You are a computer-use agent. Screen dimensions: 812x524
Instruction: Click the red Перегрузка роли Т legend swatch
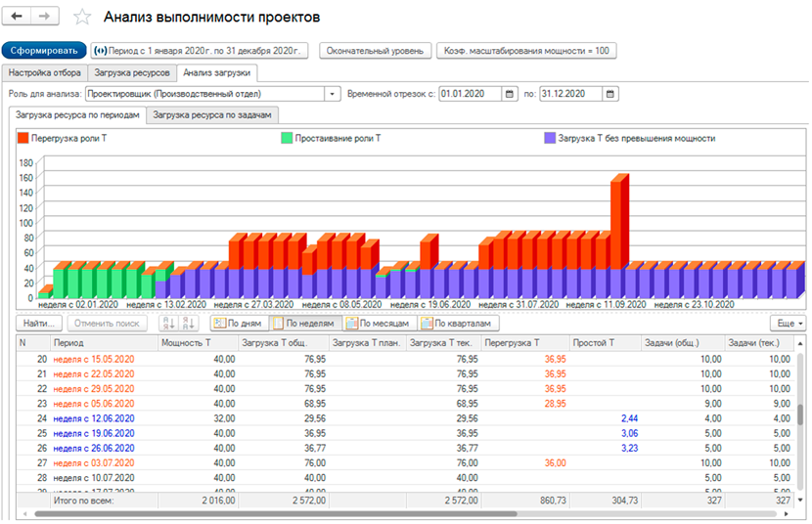[23, 138]
